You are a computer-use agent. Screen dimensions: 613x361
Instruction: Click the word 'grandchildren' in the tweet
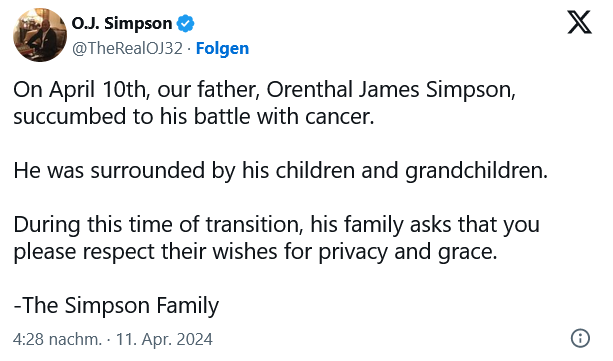474,171
